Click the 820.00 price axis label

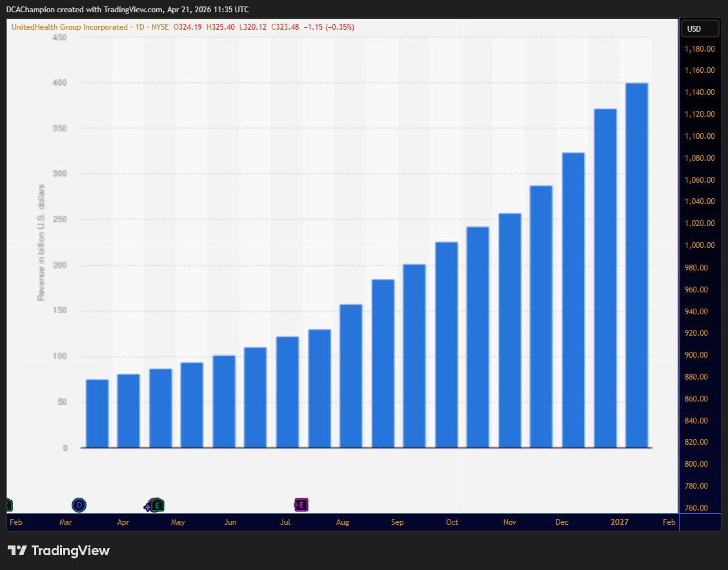(696, 442)
